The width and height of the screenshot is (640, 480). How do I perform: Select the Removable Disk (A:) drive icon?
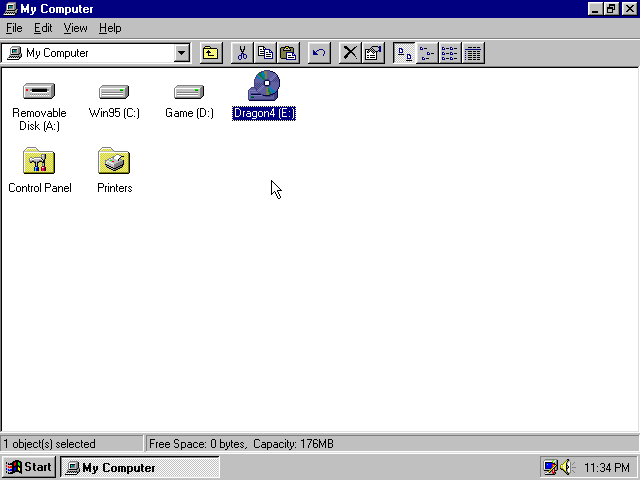pyautogui.click(x=39, y=91)
